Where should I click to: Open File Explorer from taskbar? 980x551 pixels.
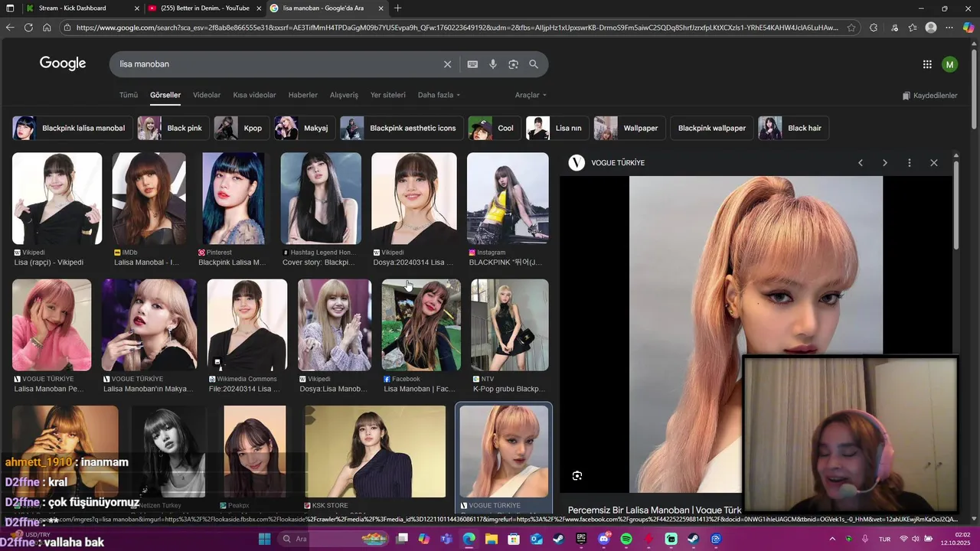point(491,539)
